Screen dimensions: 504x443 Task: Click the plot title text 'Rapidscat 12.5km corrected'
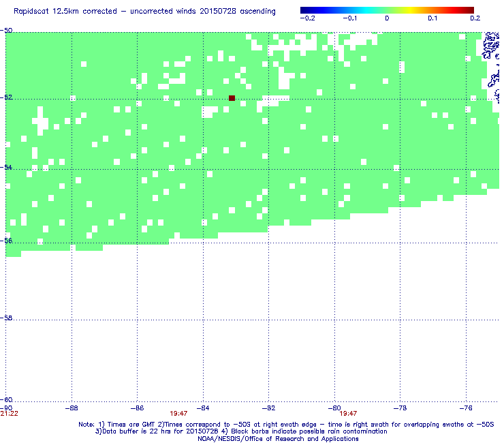point(65,12)
